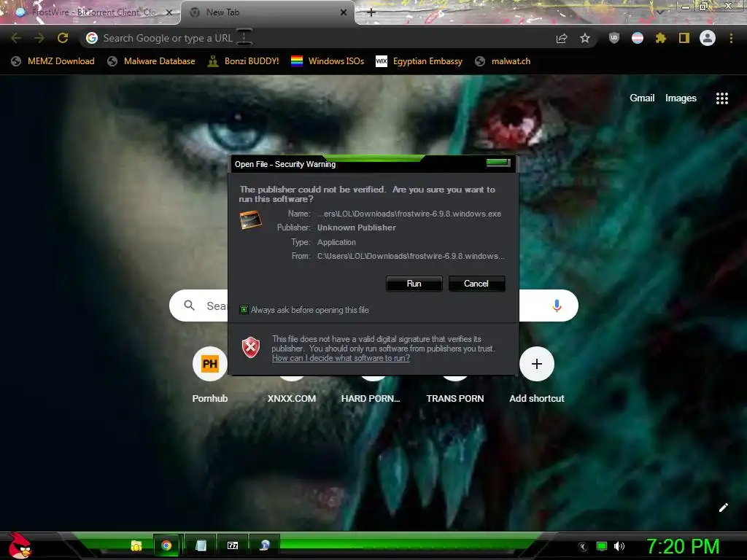Customize this page with the pencil icon

click(x=723, y=507)
